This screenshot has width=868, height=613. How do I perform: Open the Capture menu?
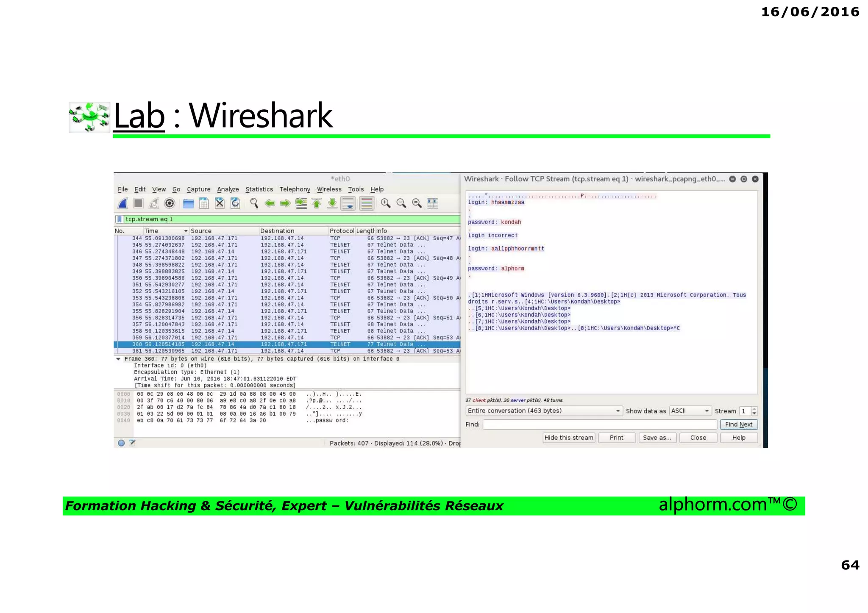coord(198,189)
